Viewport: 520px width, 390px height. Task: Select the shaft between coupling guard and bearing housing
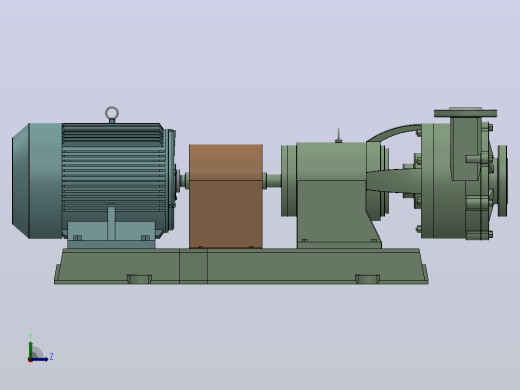[273, 181]
